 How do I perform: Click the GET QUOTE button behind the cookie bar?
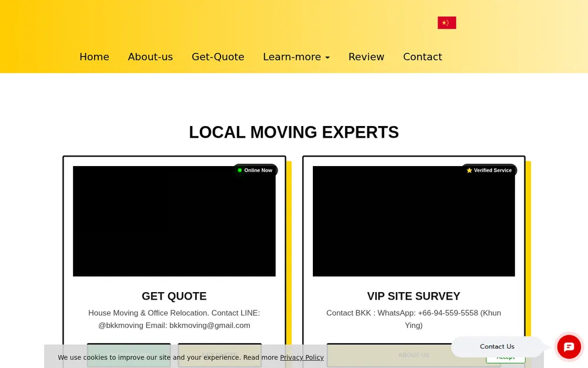(x=220, y=355)
